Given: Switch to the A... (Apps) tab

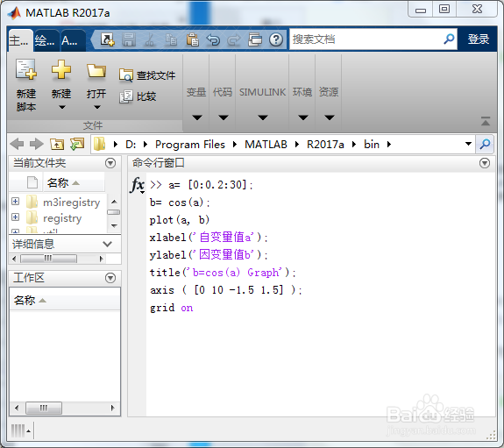Looking at the screenshot, I should (x=73, y=41).
